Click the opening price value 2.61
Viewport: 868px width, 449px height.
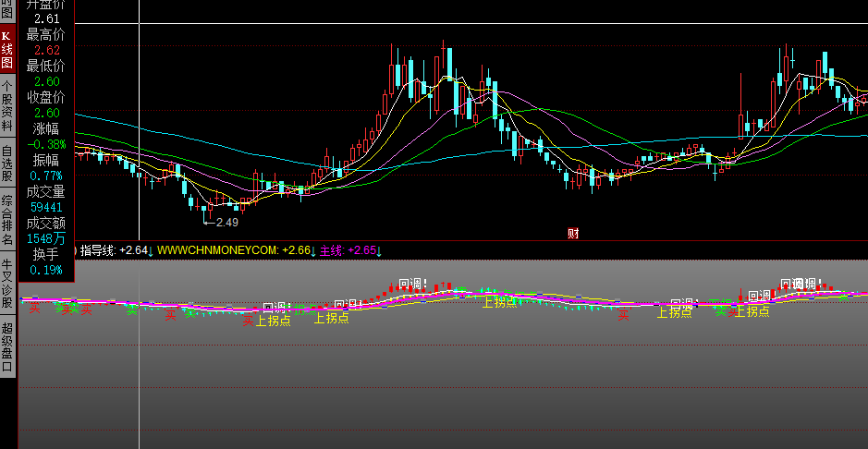(46, 18)
